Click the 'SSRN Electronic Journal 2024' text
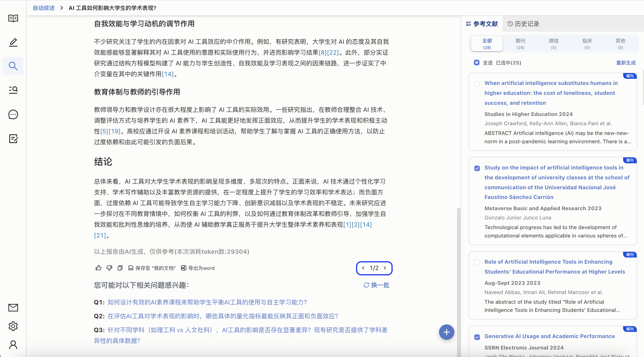The image size is (644, 357). (524, 348)
